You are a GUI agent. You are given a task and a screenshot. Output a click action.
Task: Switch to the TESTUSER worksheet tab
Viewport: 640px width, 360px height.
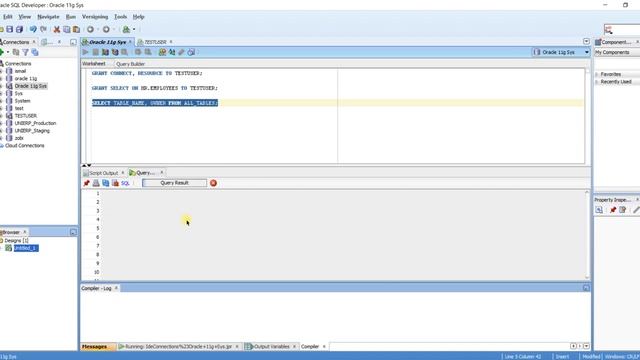click(x=155, y=42)
